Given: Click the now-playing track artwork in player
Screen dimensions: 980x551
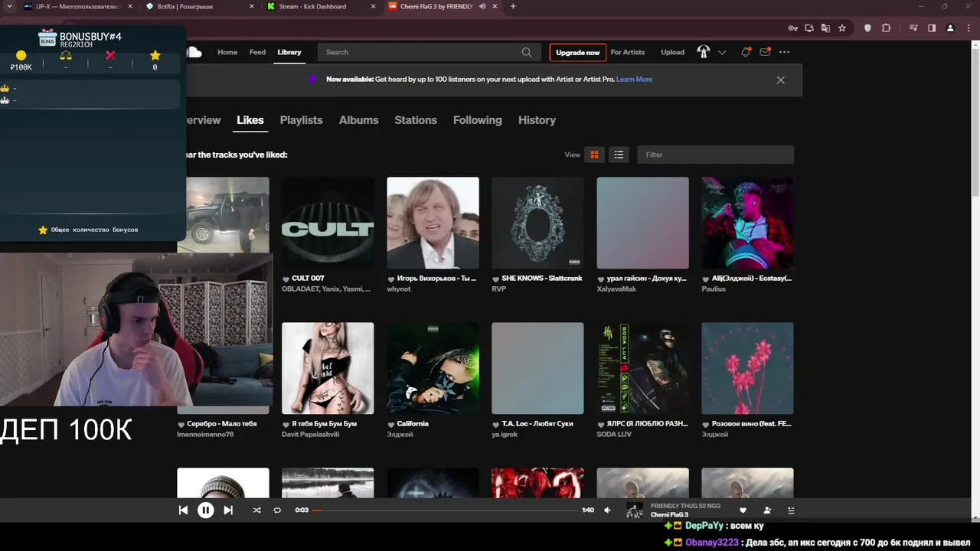Looking at the screenshot, I should (635, 510).
